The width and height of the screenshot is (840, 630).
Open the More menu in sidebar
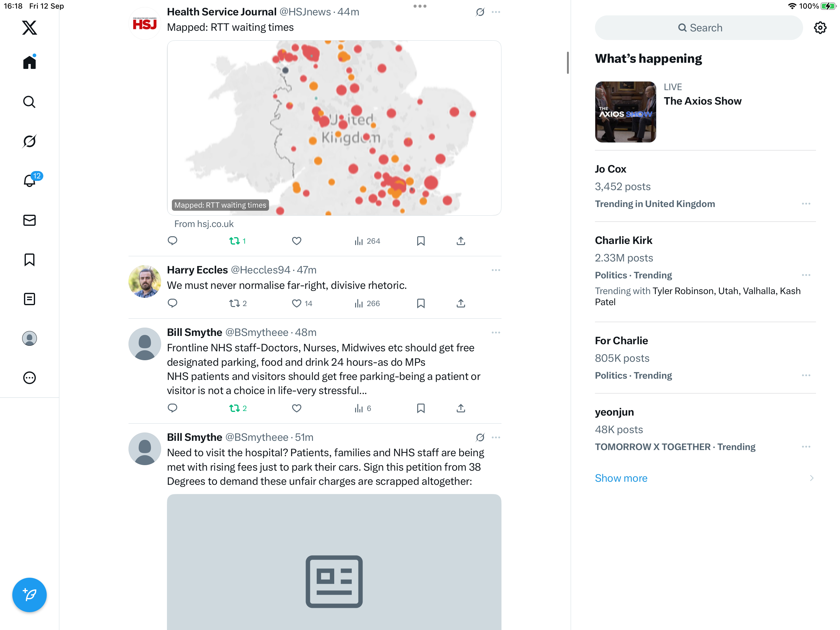[29, 378]
